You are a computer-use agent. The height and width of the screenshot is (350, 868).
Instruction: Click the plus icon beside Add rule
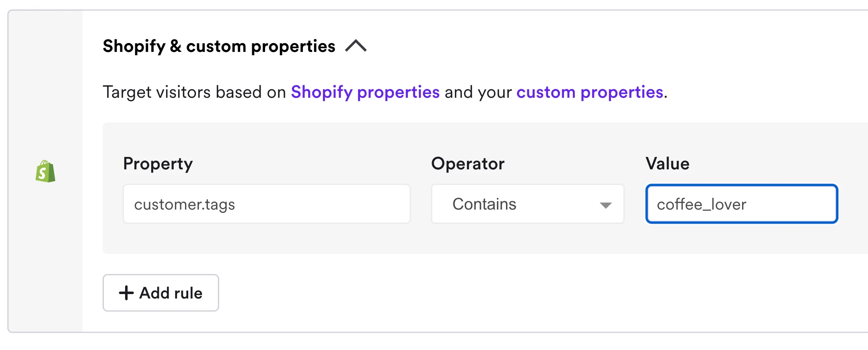click(126, 293)
